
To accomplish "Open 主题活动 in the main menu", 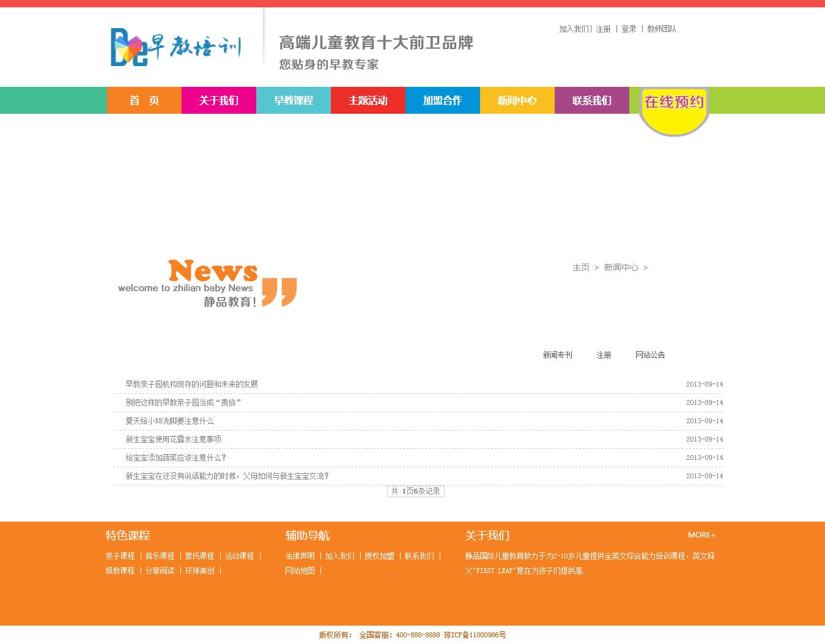I will [x=368, y=100].
